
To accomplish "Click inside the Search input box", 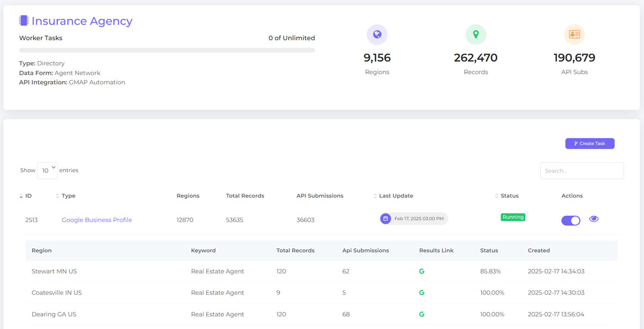I will [x=582, y=170].
